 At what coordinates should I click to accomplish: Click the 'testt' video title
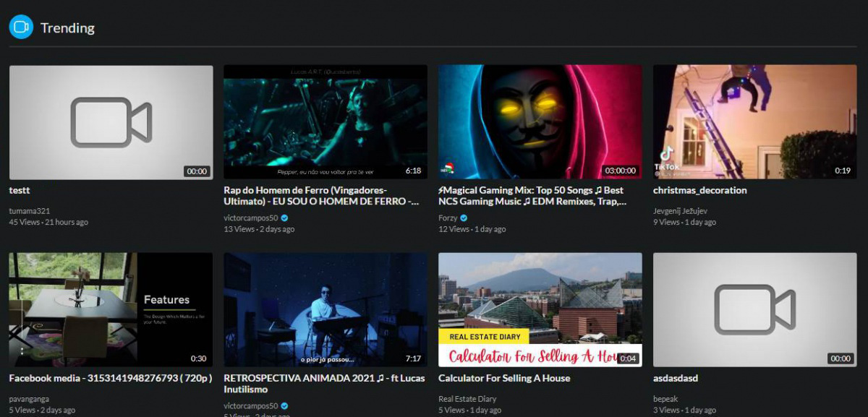(20, 190)
